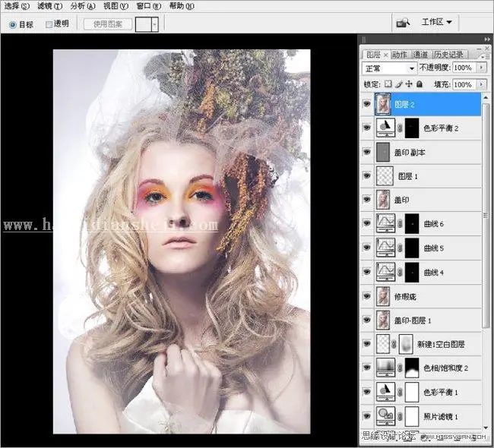The height and width of the screenshot is (448, 494).
Task: Hide the 色相/饱和度 2 layer
Action: coord(367,368)
